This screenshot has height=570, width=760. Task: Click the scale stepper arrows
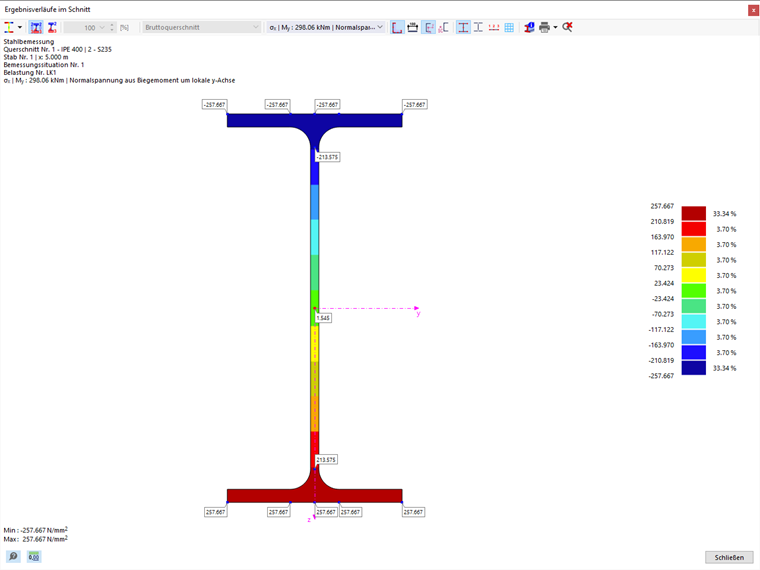112,28
